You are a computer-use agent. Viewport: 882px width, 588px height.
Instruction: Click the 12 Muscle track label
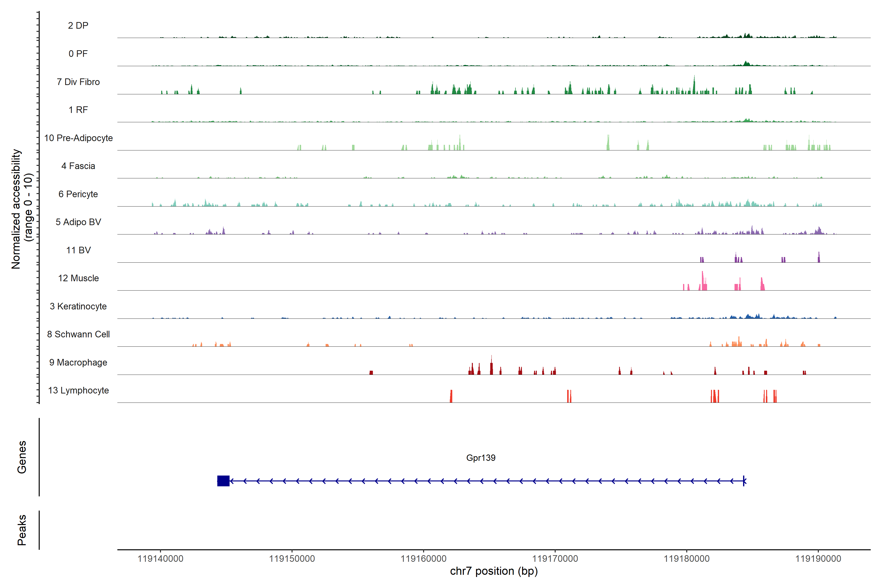[x=78, y=278]
